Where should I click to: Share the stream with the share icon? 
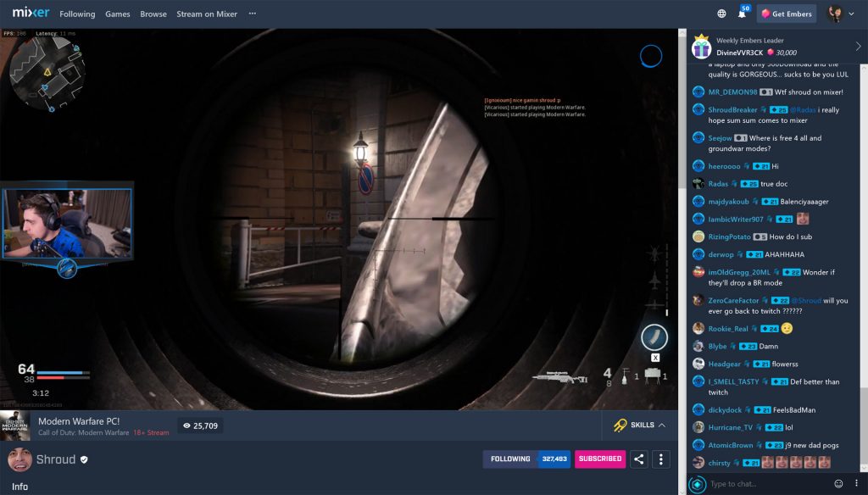[x=639, y=459]
